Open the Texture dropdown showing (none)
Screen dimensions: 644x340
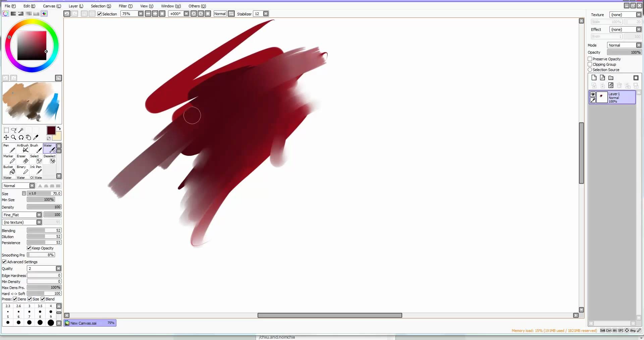coord(626,14)
